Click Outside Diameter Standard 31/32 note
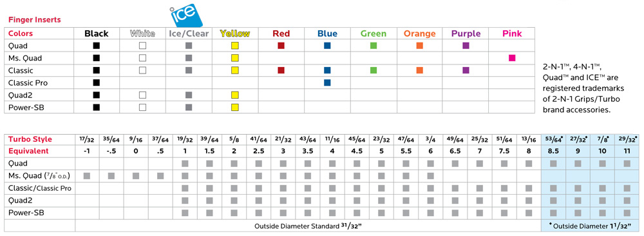This screenshot has width=644, height=236. (308, 226)
